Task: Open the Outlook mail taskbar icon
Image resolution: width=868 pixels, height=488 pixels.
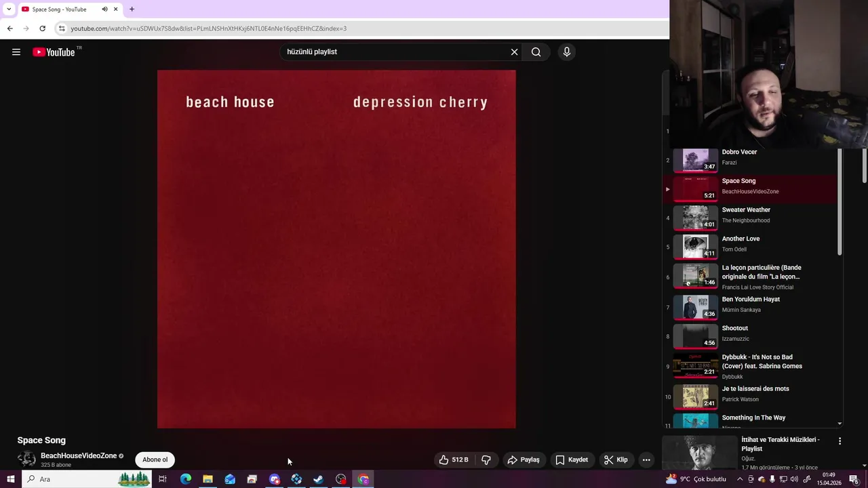Action: coord(230,479)
